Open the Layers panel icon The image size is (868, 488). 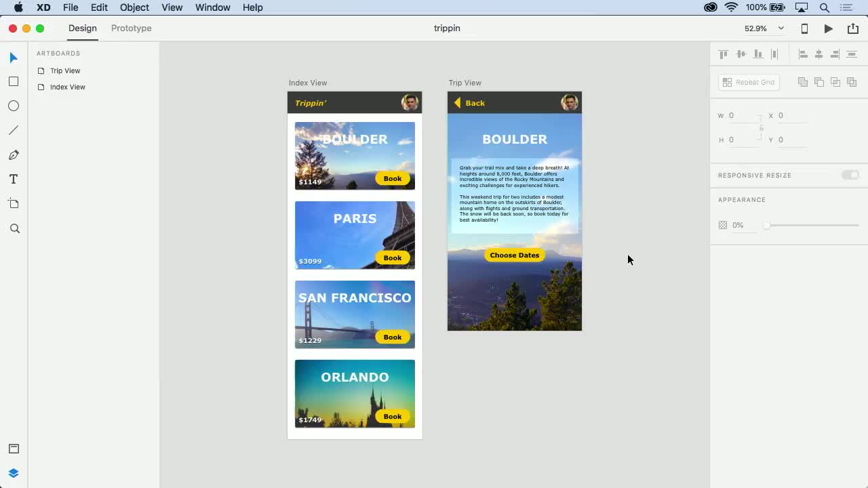[x=14, y=473]
